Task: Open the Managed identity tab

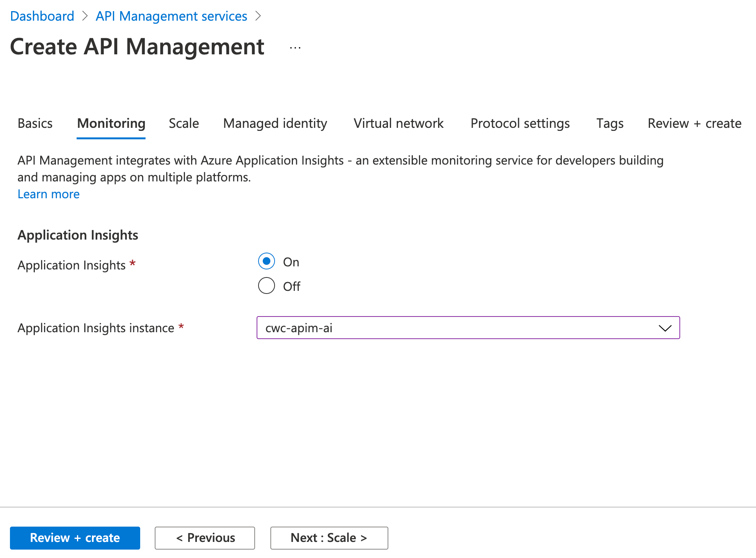Action: point(275,123)
